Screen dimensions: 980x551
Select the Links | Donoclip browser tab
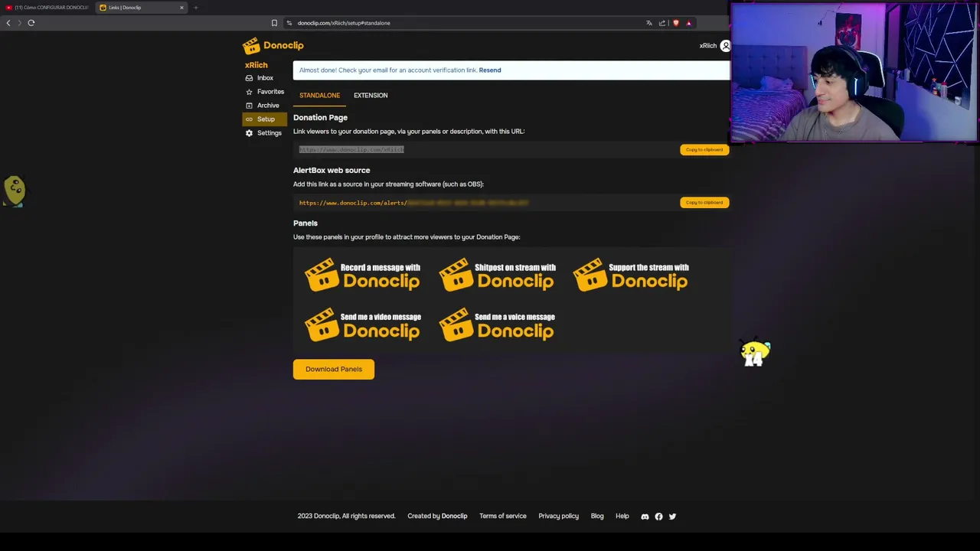coord(142,8)
